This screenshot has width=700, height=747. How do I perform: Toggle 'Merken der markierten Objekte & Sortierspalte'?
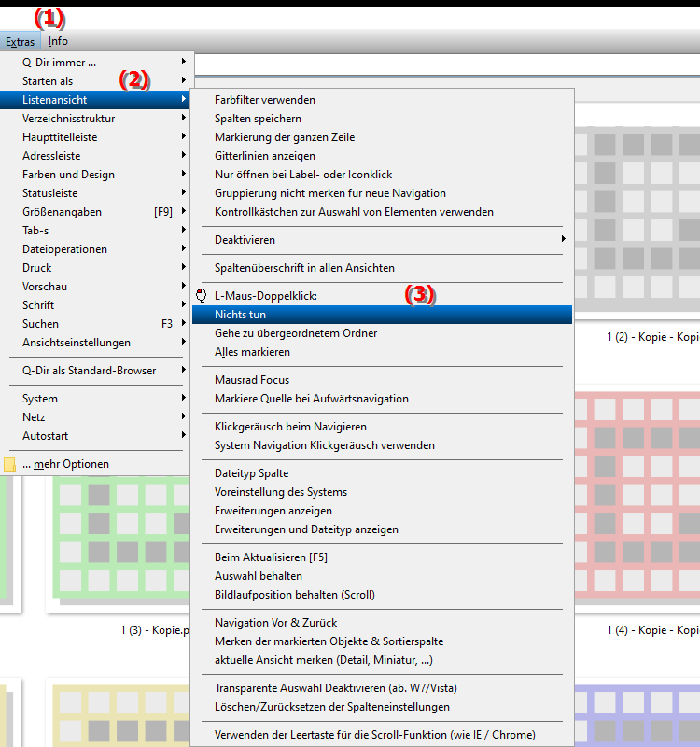click(382, 641)
